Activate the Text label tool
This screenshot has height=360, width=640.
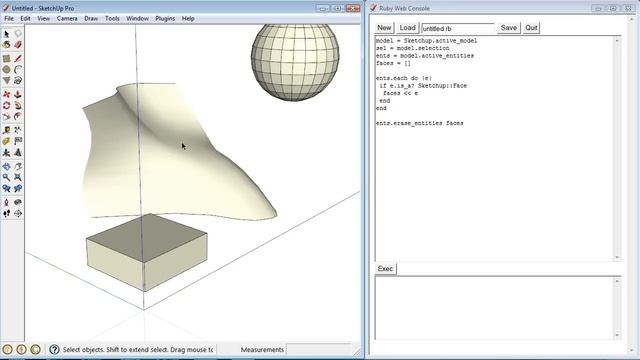pos(18,141)
